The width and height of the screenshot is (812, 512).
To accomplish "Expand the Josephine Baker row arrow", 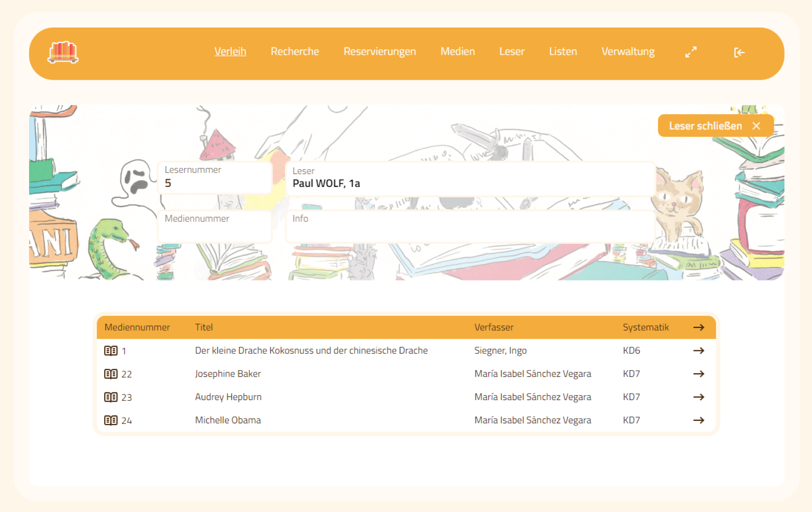I will [699, 374].
